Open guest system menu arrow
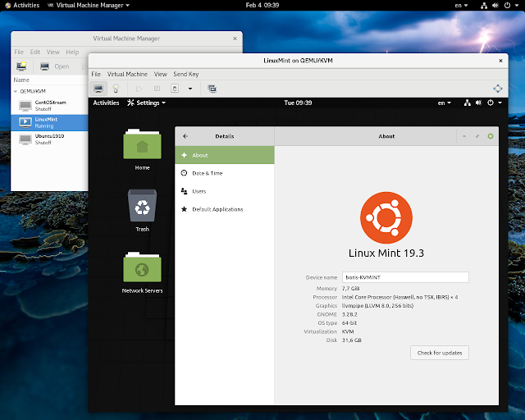 click(500, 103)
